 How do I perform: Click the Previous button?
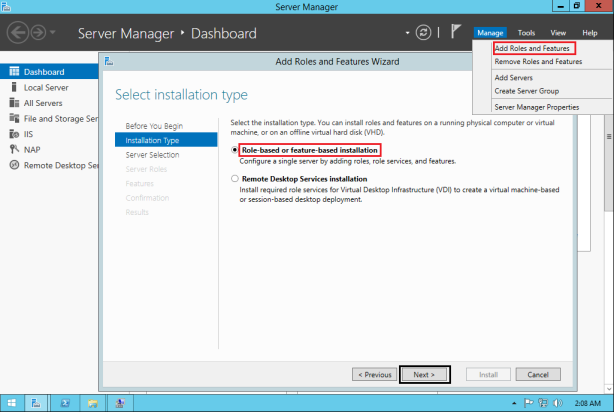click(x=374, y=374)
